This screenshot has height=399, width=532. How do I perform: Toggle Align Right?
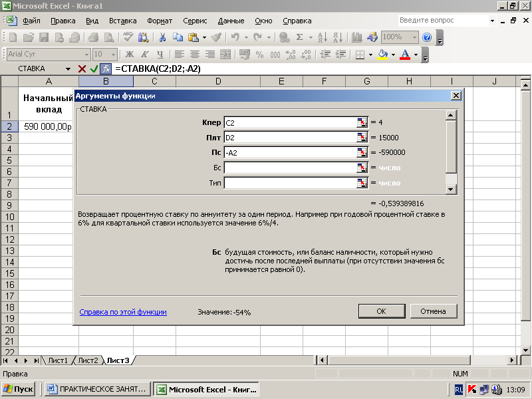point(210,55)
